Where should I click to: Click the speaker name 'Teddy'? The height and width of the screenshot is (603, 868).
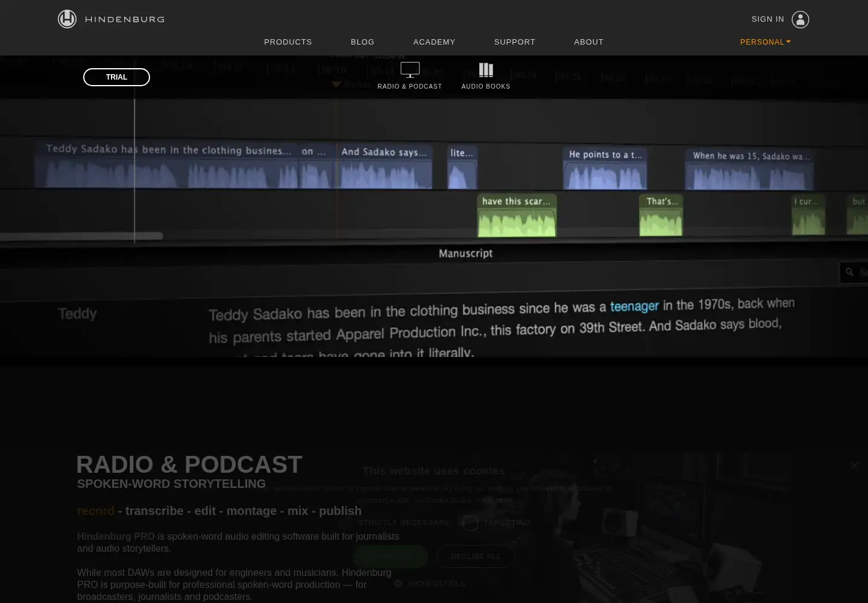point(77,314)
